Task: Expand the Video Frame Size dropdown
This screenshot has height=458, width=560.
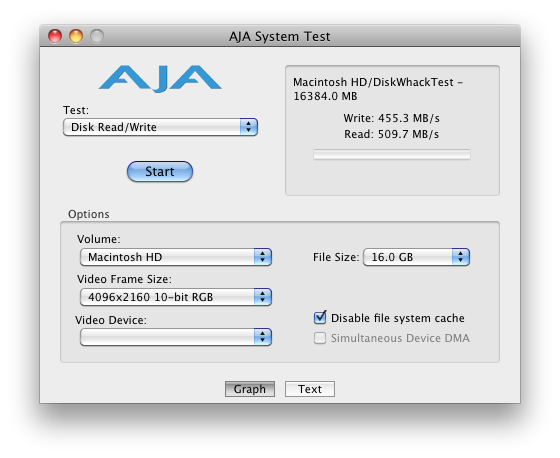Action: 176,297
